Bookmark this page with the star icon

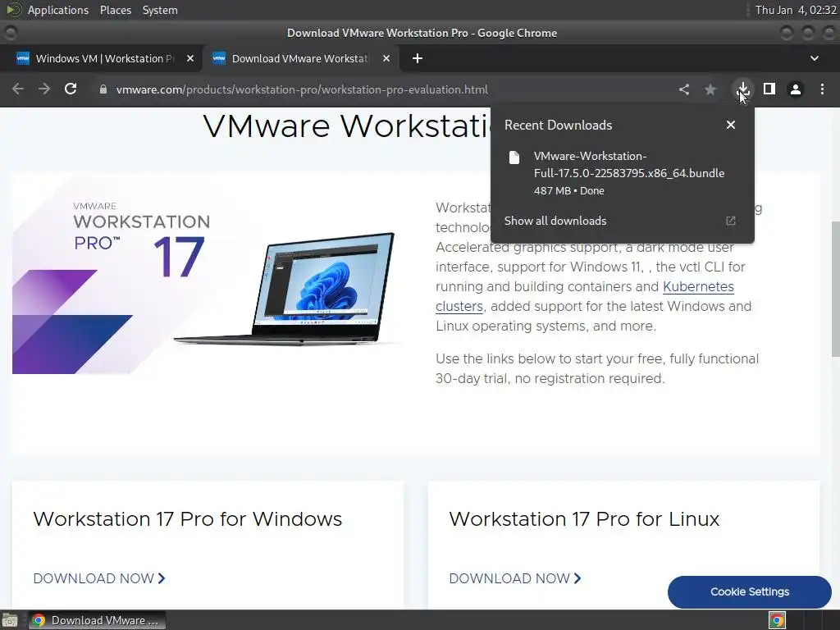pos(710,89)
